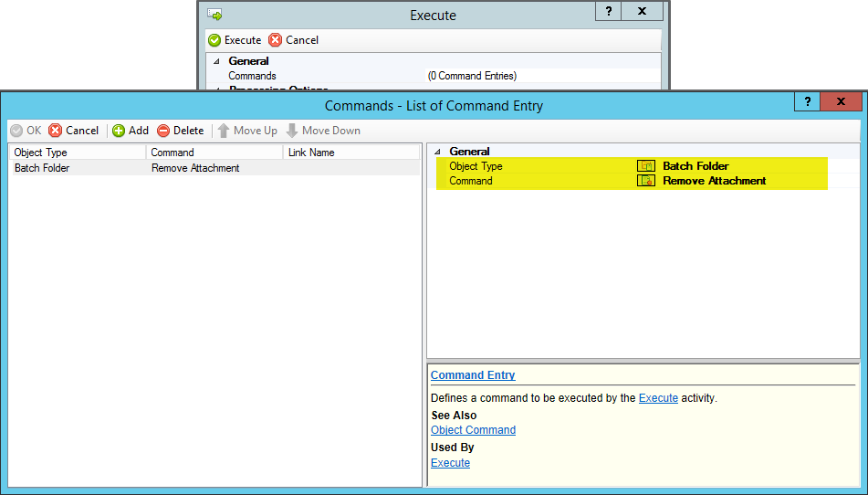Select Remove Attachment cell in command list
The width and height of the screenshot is (868, 495).
click(195, 168)
